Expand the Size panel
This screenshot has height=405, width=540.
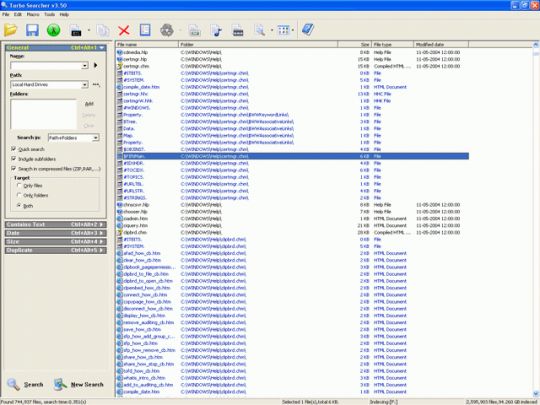point(56,242)
